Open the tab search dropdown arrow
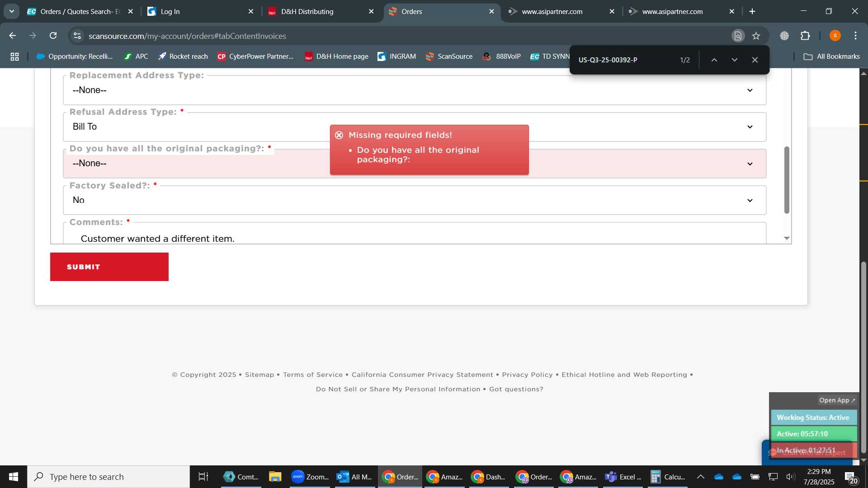The height and width of the screenshot is (488, 868). (x=12, y=11)
